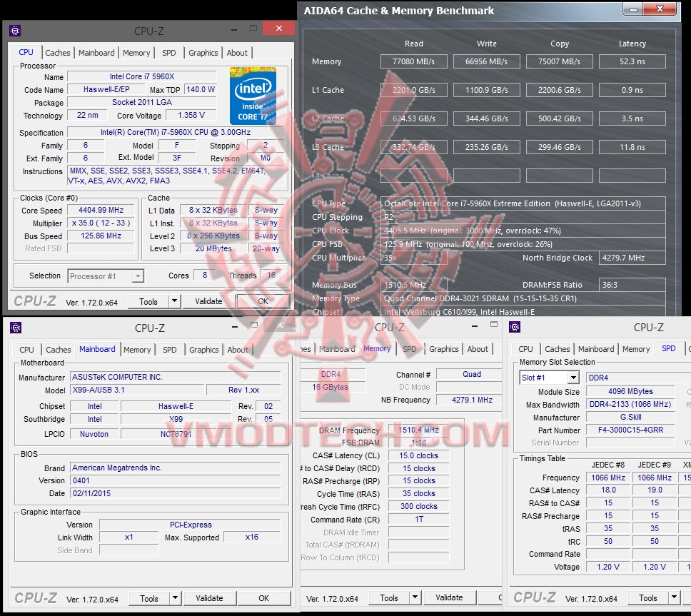691x616 pixels.
Task: Select Graphics tab in Mainboard CPU-Z window
Action: [204, 350]
